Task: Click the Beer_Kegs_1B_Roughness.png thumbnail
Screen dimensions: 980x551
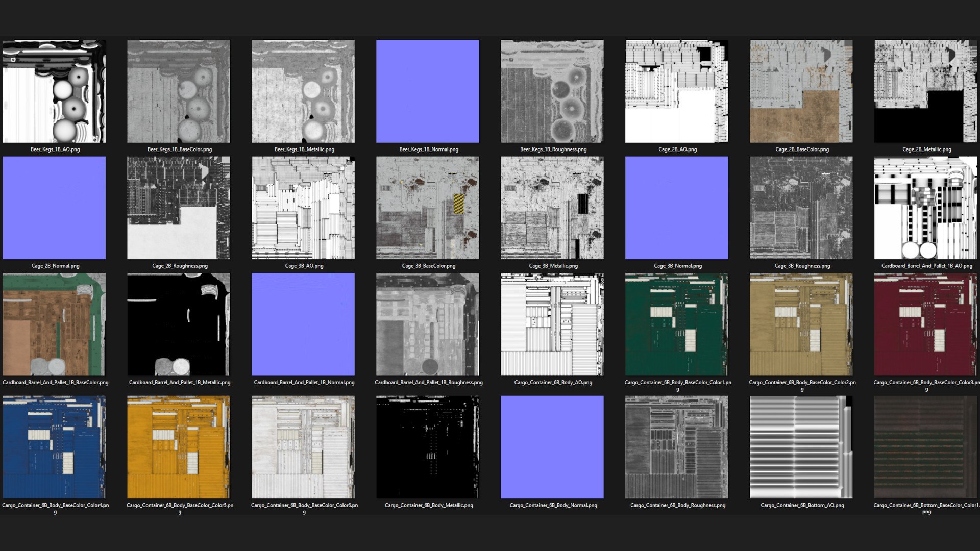Action: tap(552, 91)
